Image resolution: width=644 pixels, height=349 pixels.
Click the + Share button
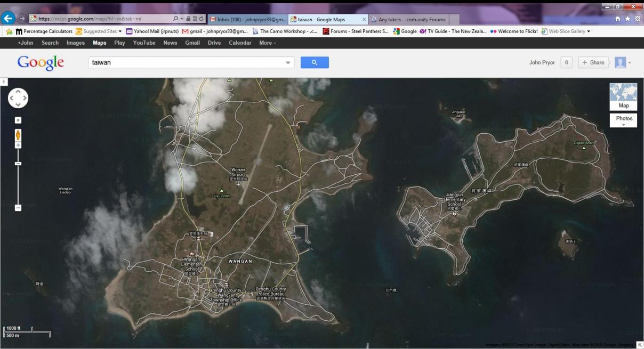point(593,63)
